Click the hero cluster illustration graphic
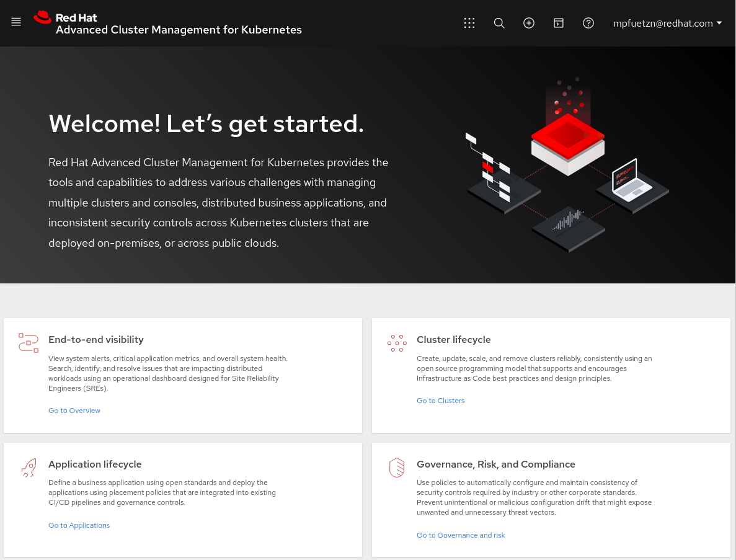This screenshot has width=736, height=560. 567,164
